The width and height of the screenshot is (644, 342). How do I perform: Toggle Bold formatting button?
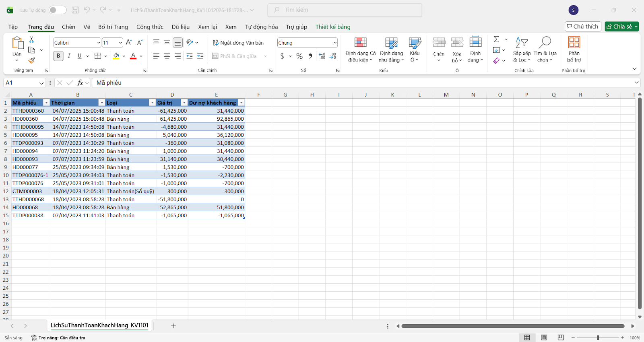tap(58, 56)
